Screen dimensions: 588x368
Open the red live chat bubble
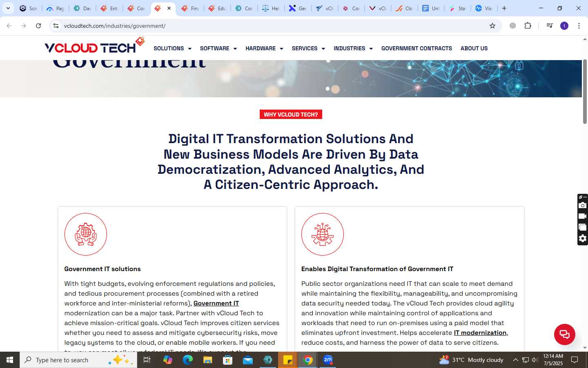tap(564, 334)
